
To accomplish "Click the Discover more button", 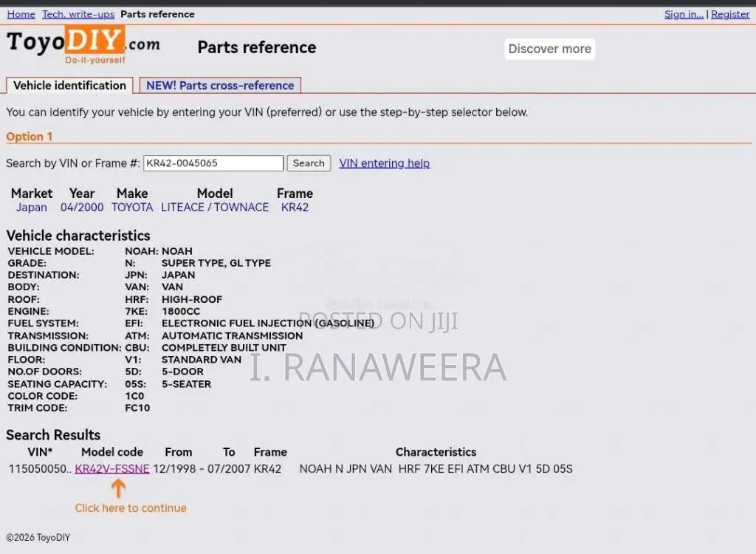I will click(549, 49).
